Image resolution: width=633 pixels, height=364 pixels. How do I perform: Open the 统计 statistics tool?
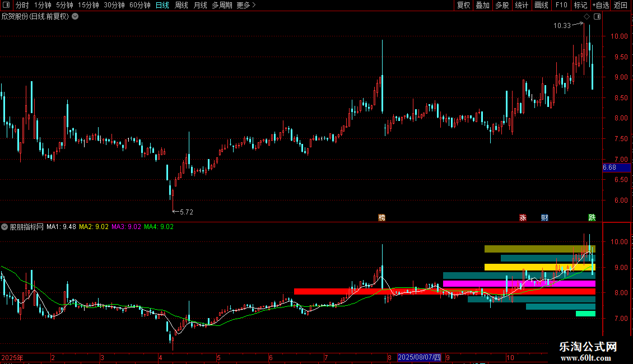pos(522,5)
